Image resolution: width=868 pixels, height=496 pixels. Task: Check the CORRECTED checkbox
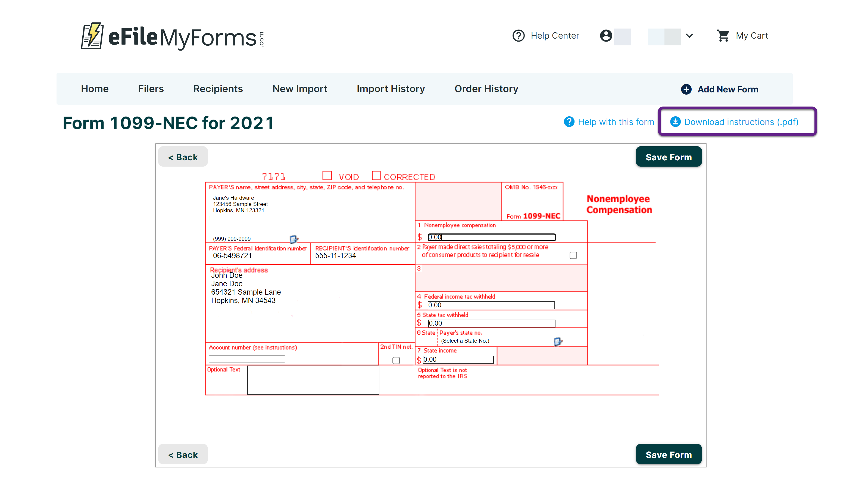point(376,176)
